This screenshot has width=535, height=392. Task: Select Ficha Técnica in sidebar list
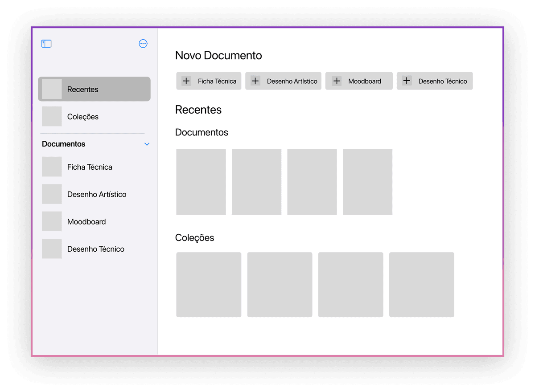point(90,167)
